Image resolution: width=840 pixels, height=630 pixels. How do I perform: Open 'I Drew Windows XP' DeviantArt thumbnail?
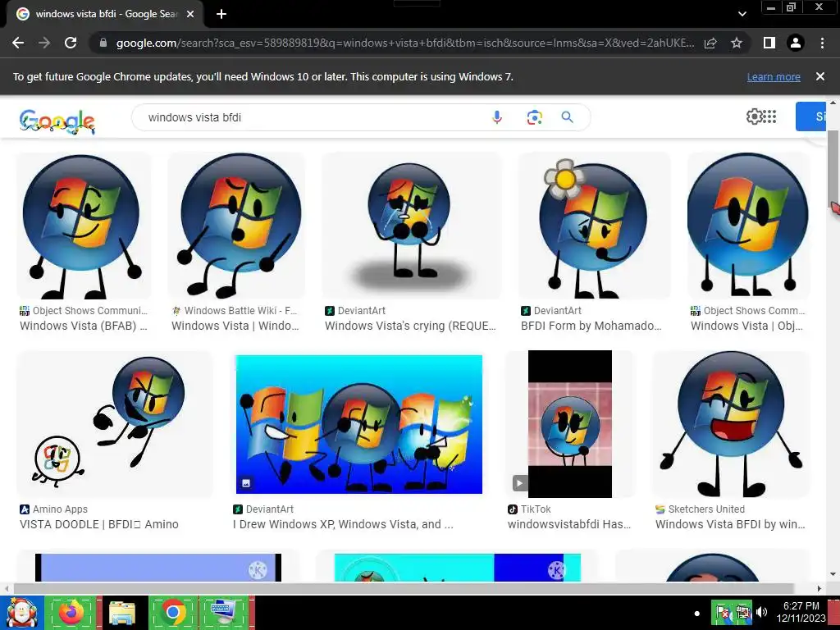359,424
